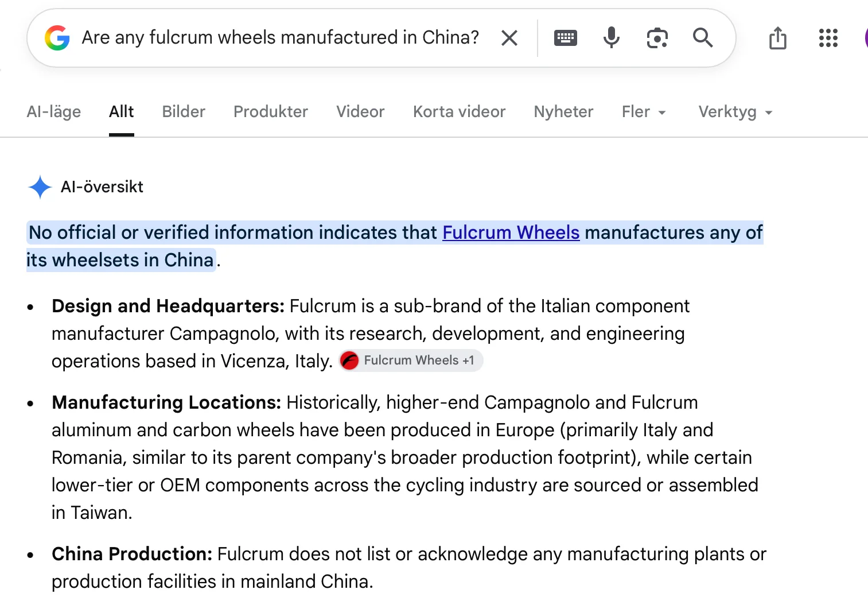Screen dimensions: 868x605
Task: Open the Verktyg dropdown menu
Action: pos(735,112)
